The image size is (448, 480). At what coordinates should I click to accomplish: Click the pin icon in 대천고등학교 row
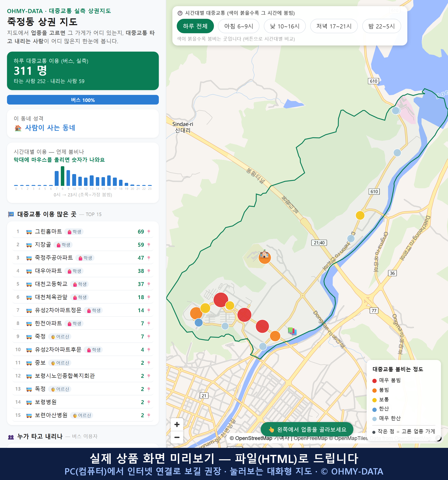point(149,284)
